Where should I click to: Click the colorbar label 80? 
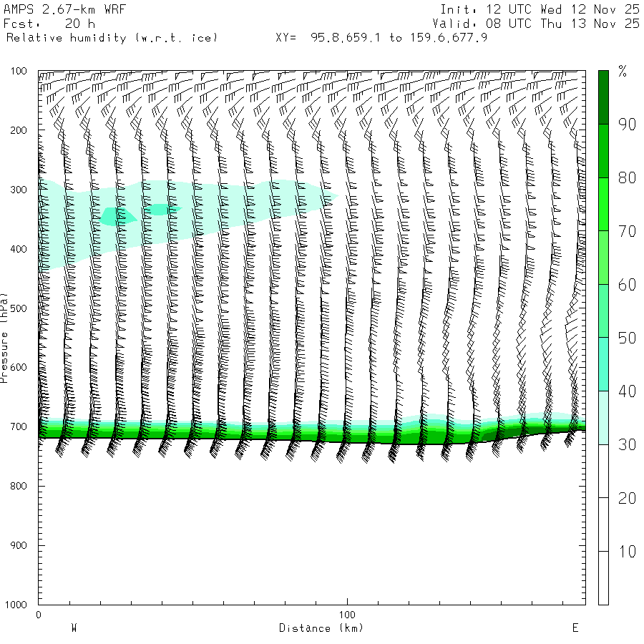pos(627,178)
